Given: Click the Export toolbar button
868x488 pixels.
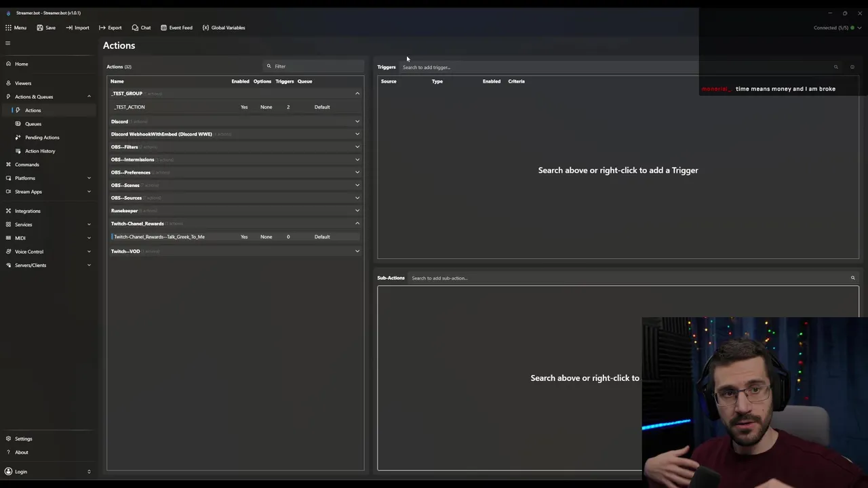Looking at the screenshot, I should [110, 28].
